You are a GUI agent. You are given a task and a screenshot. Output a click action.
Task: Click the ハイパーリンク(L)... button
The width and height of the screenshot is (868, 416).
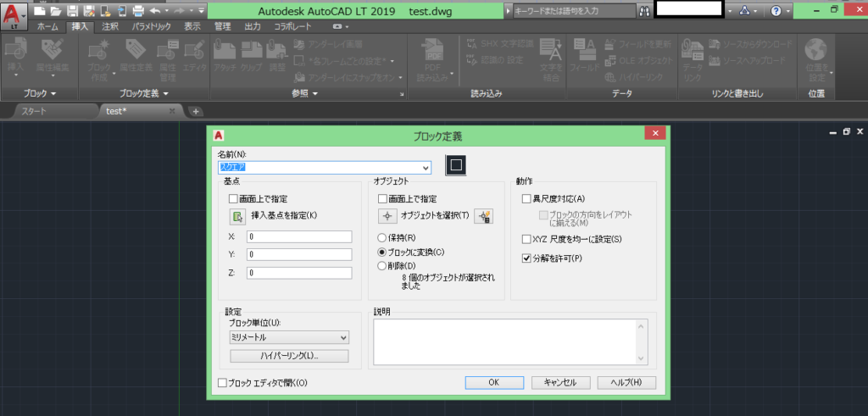pyautogui.click(x=289, y=356)
